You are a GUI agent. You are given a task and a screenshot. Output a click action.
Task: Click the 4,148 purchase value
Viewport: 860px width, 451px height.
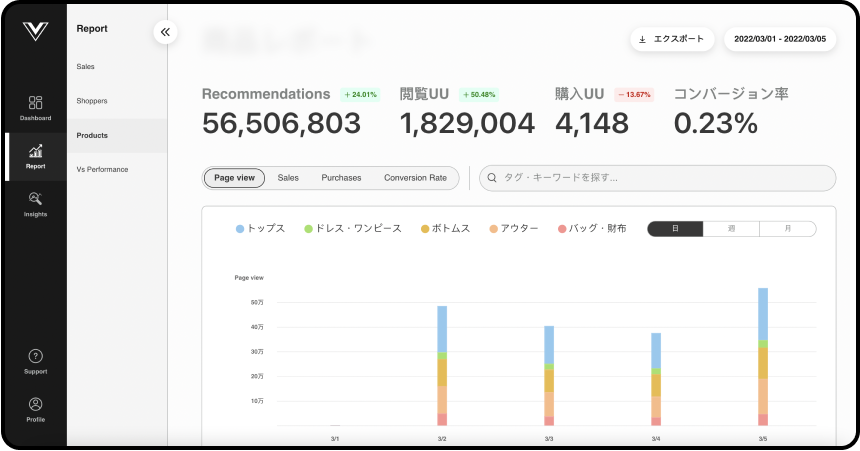[592, 123]
